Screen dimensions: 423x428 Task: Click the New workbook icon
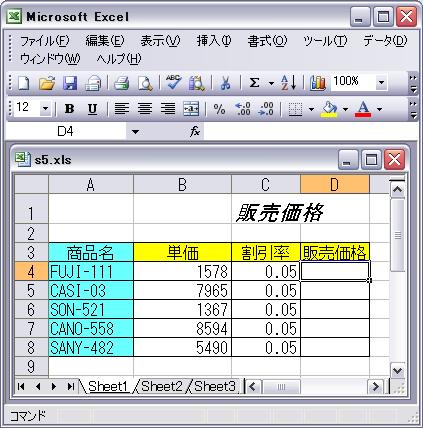pos(23,83)
